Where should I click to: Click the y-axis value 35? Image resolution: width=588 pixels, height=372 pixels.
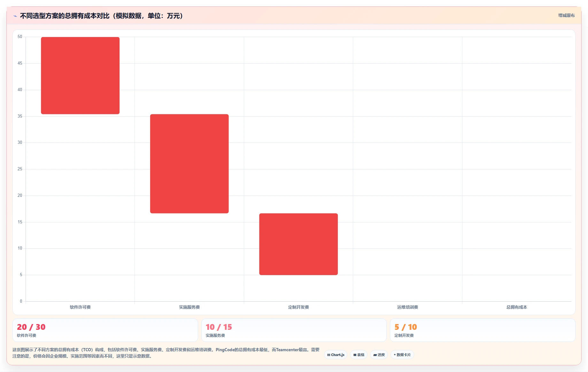[x=20, y=116]
